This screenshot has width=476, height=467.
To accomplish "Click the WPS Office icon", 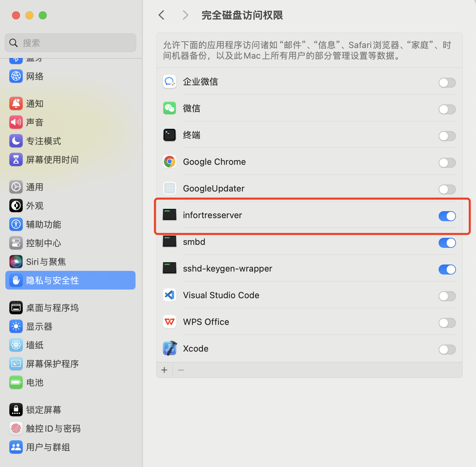I will 170,322.
